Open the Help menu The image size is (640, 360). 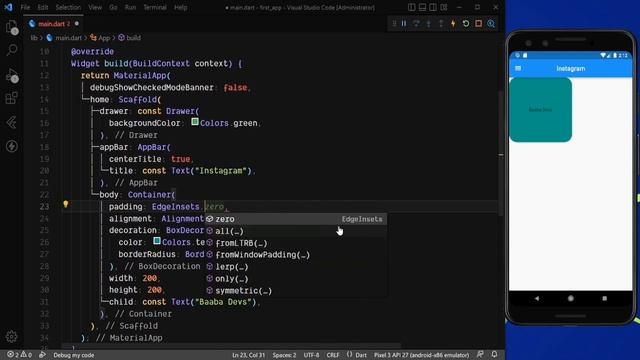tap(180, 7)
